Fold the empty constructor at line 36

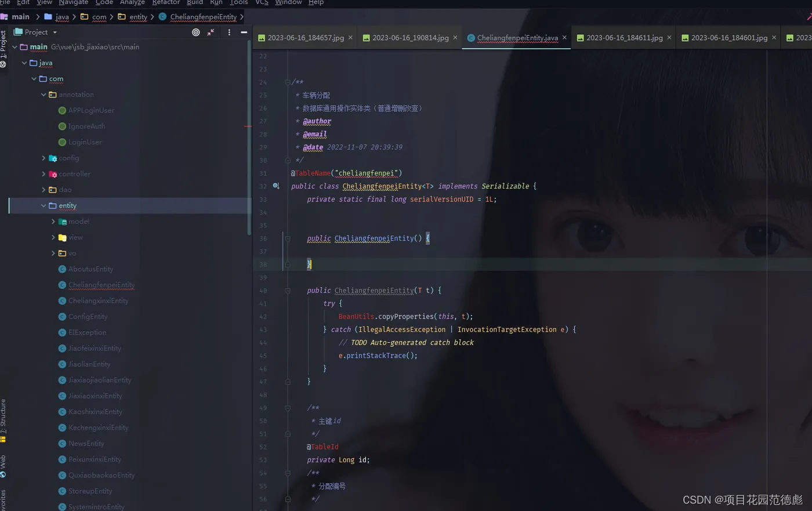pyautogui.click(x=288, y=238)
